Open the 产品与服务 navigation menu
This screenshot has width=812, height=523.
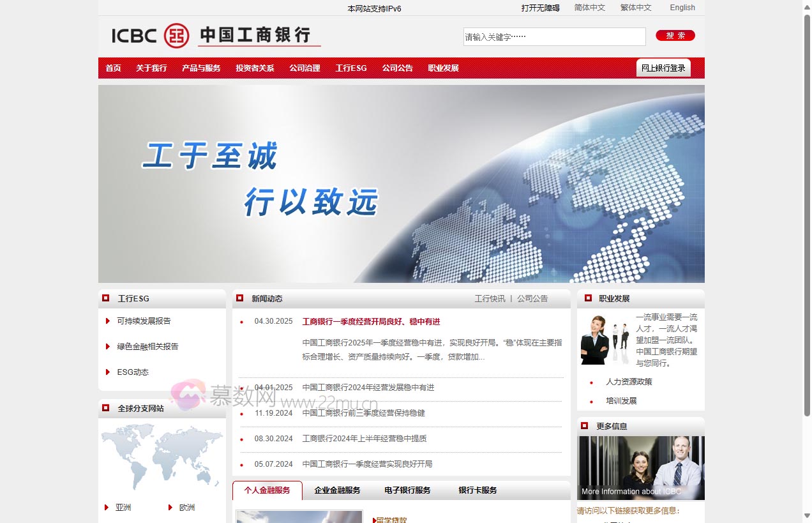(201, 68)
